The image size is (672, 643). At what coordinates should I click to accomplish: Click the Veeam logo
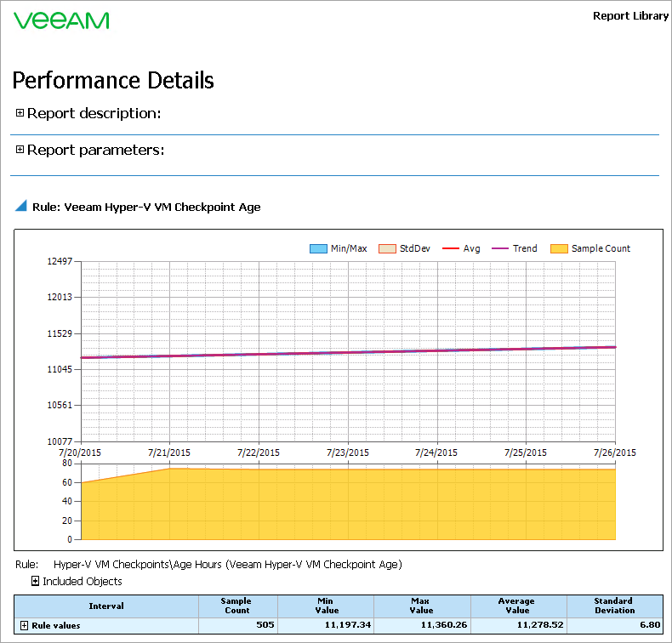61,20
